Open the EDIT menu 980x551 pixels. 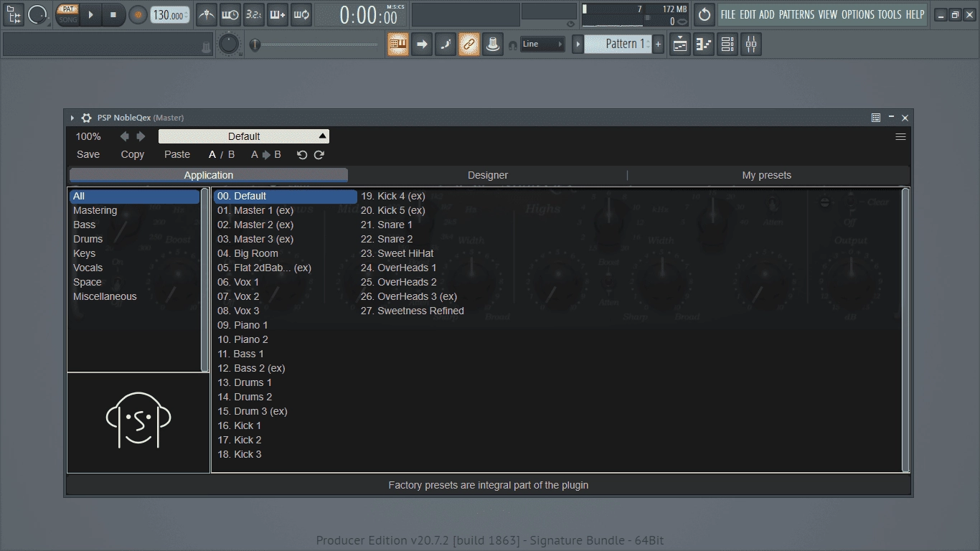tap(748, 14)
